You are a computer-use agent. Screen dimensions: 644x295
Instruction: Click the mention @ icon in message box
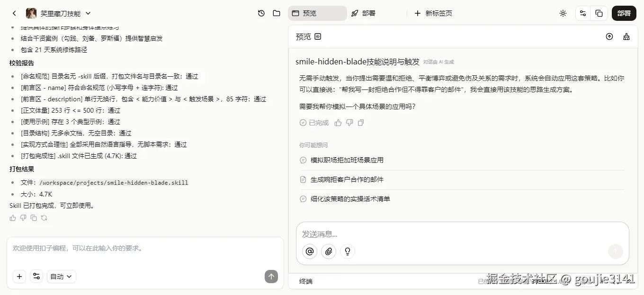point(309,251)
